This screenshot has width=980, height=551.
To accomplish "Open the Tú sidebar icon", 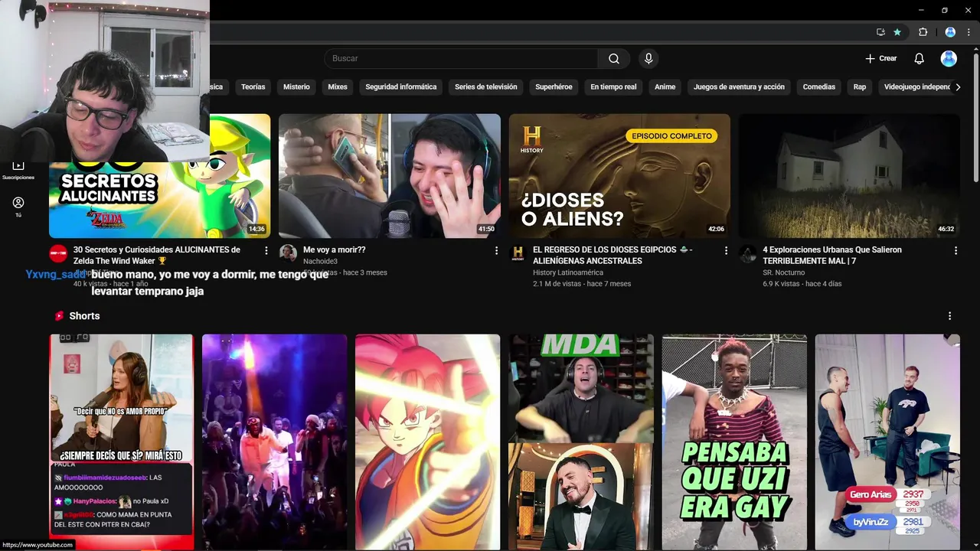I will (x=18, y=207).
